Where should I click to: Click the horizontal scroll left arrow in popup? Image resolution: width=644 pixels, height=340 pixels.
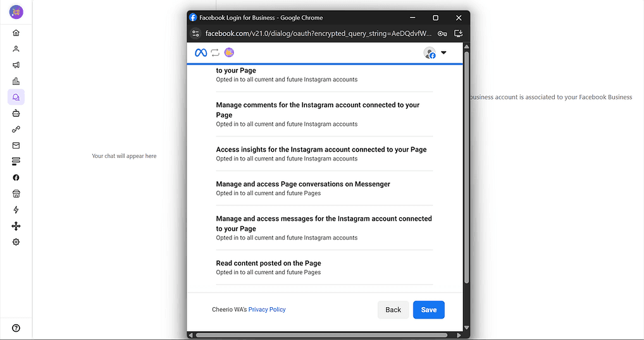pyautogui.click(x=190, y=335)
